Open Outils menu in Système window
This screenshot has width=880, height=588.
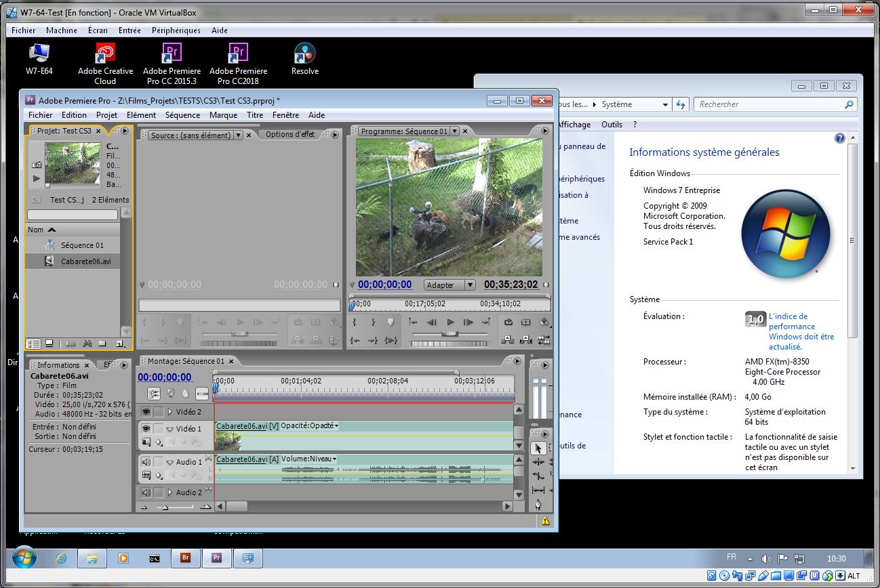(612, 125)
